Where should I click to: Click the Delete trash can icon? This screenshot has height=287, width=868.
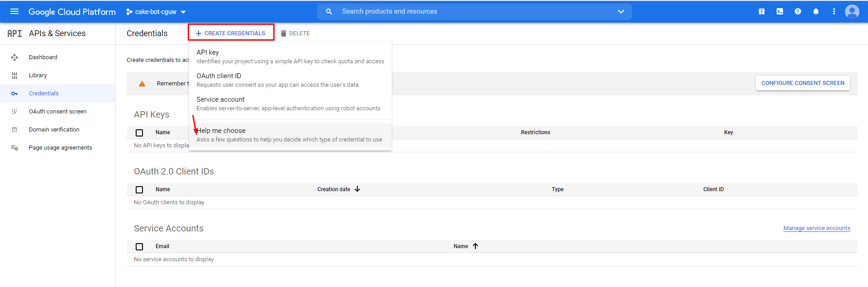click(284, 33)
